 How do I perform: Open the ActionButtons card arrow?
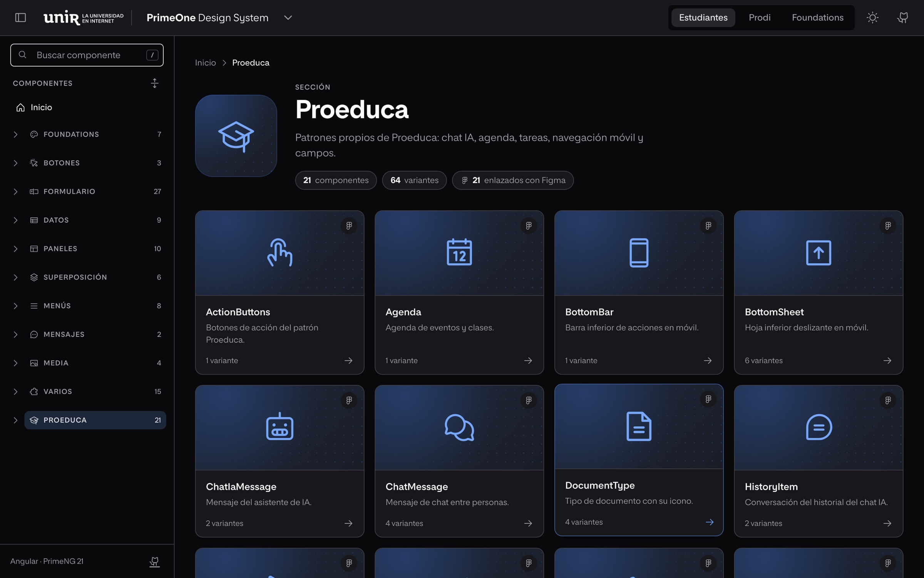348,361
